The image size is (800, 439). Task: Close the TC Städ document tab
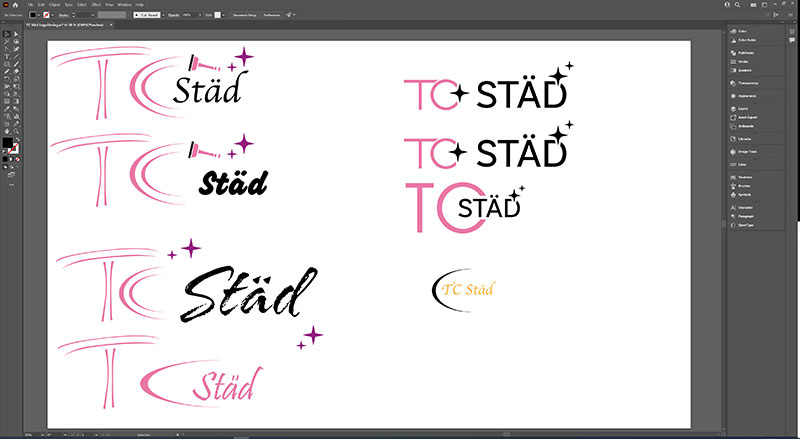111,25
